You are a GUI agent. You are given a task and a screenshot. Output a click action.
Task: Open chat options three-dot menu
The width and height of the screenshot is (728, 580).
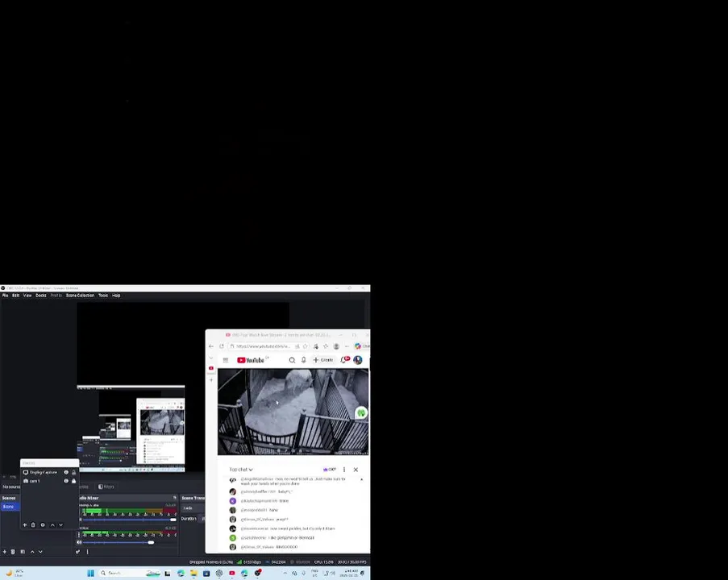click(x=344, y=470)
